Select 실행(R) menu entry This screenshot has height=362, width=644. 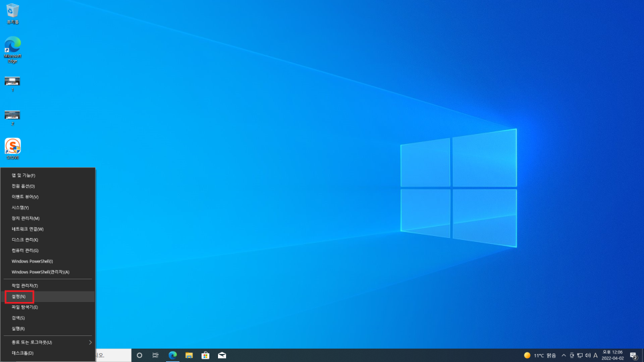click(x=47, y=328)
